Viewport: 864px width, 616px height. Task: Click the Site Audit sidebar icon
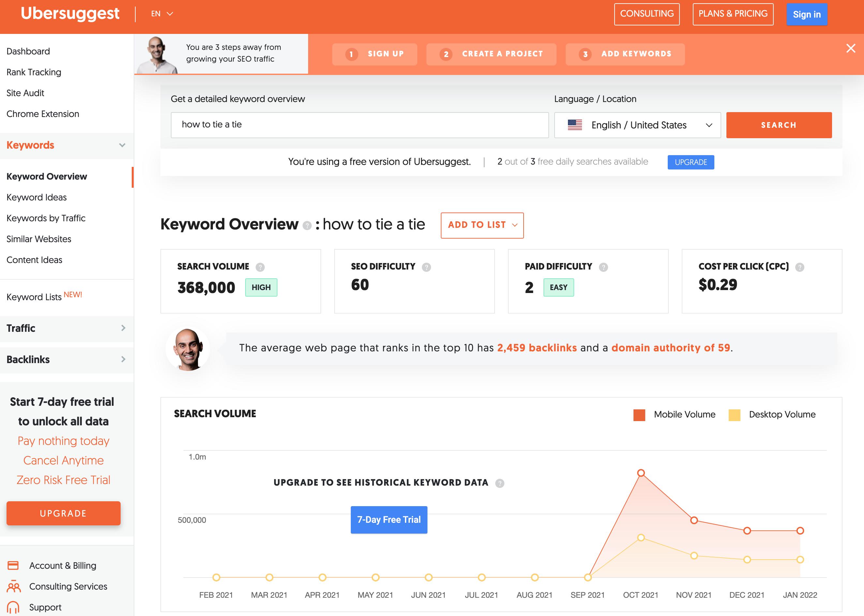pos(25,93)
